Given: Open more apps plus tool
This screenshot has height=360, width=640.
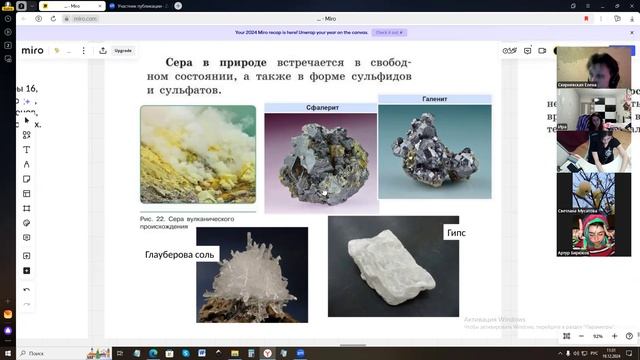Looking at the screenshot, I should click(27, 271).
